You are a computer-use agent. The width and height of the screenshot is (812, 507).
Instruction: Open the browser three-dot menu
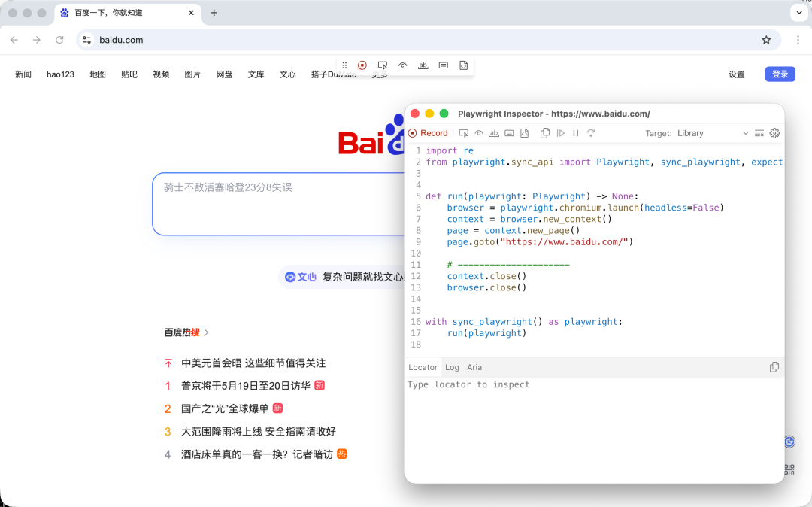tap(798, 40)
